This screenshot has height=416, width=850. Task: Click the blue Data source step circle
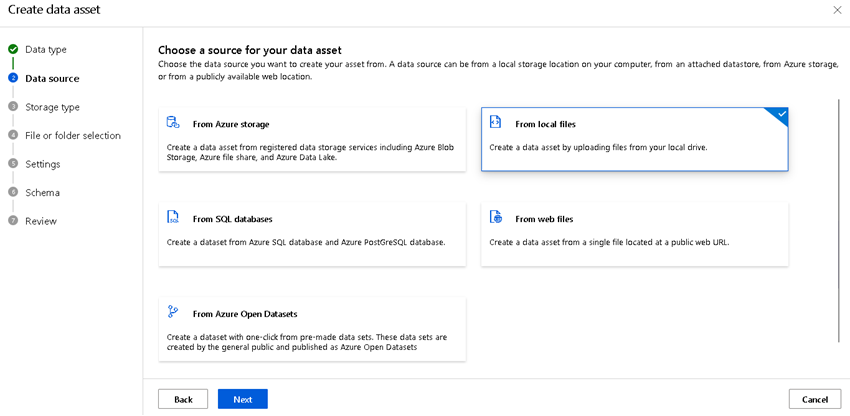13,79
